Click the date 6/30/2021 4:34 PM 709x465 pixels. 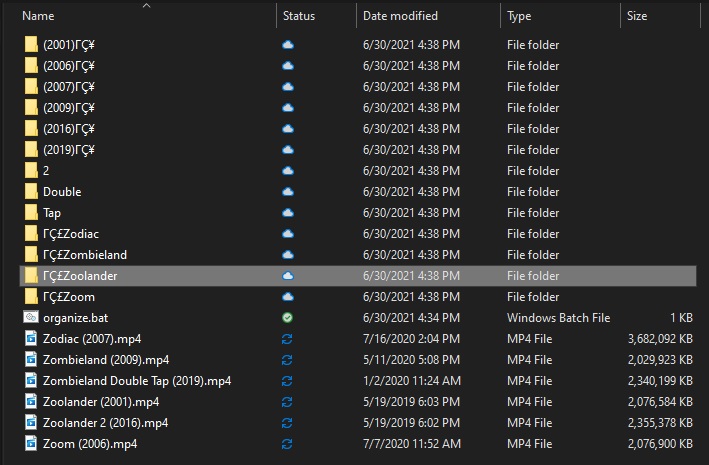[411, 318]
